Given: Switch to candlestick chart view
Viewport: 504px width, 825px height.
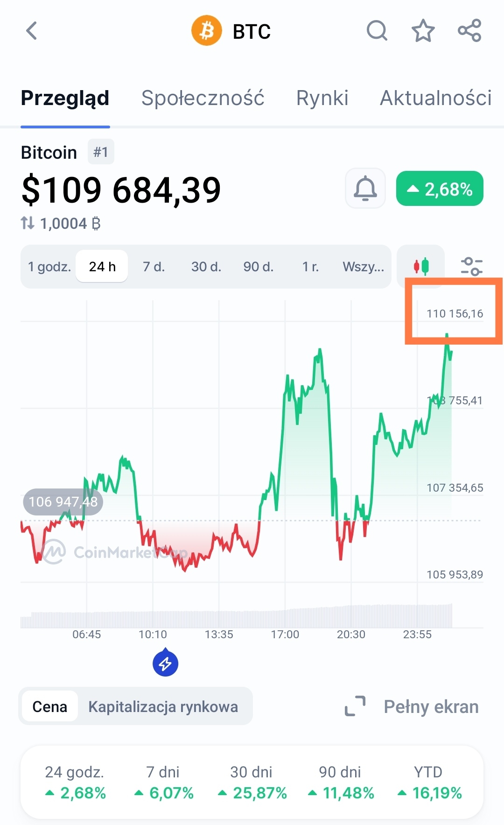Looking at the screenshot, I should 421,267.
